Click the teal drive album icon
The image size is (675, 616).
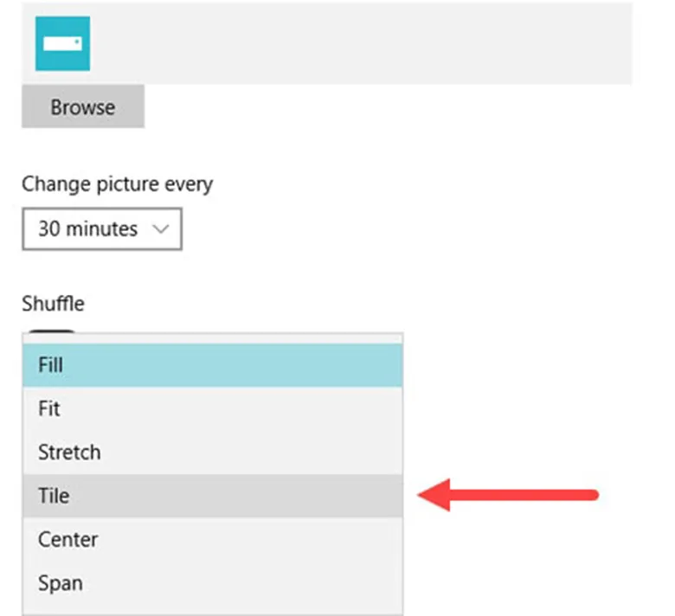coord(62,43)
